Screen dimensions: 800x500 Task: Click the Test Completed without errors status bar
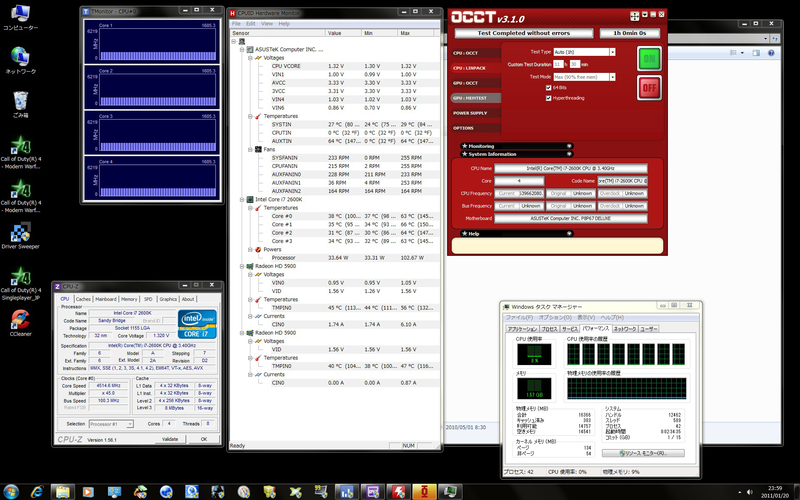tap(524, 33)
